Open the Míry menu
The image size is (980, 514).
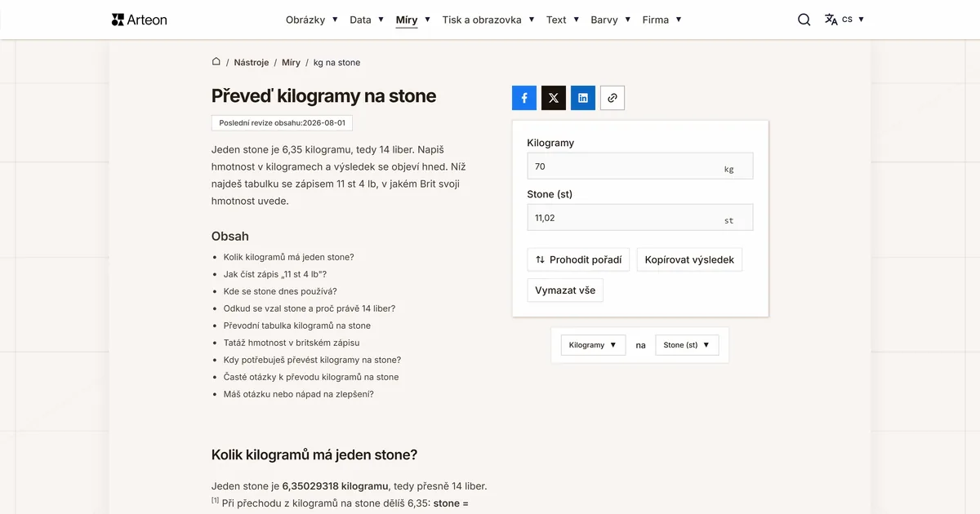[413, 20]
